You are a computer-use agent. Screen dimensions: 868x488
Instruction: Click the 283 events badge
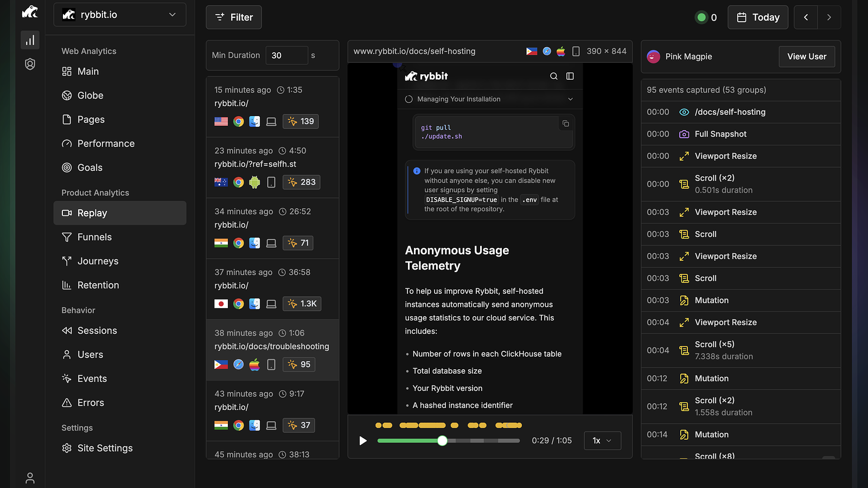(301, 182)
